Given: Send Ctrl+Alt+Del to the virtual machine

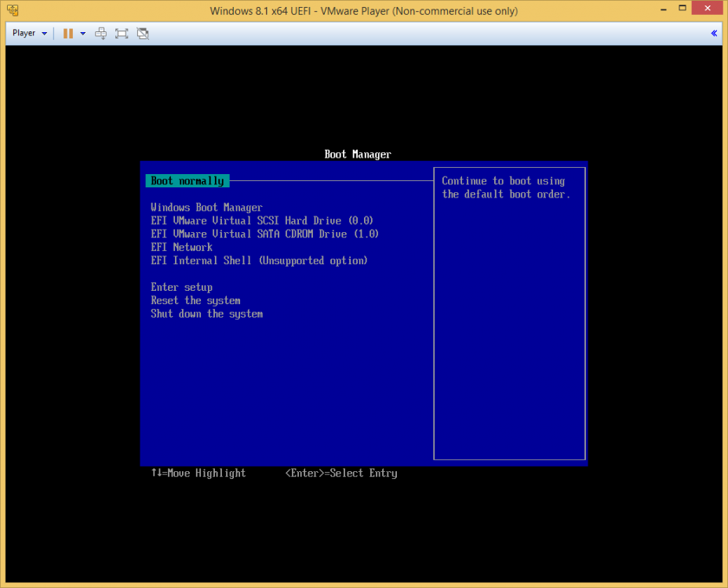Looking at the screenshot, I should click(100, 34).
